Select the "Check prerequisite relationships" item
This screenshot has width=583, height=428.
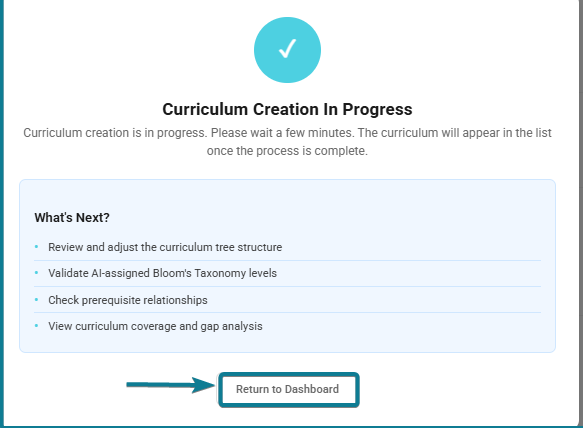[x=128, y=300]
